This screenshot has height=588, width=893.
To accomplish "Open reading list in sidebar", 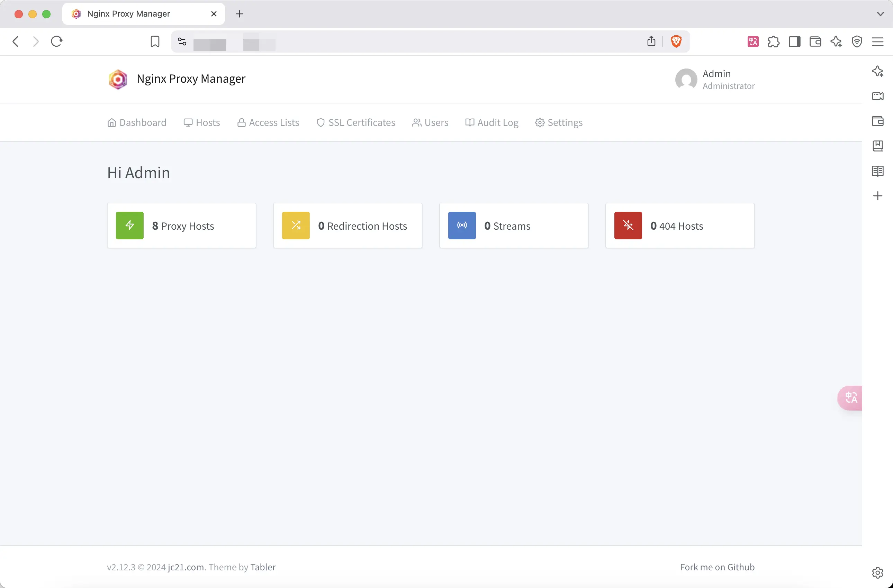I will [x=878, y=171].
